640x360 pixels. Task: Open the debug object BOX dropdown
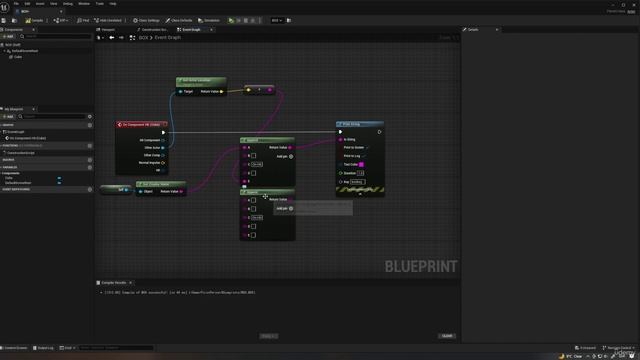[x=277, y=20]
